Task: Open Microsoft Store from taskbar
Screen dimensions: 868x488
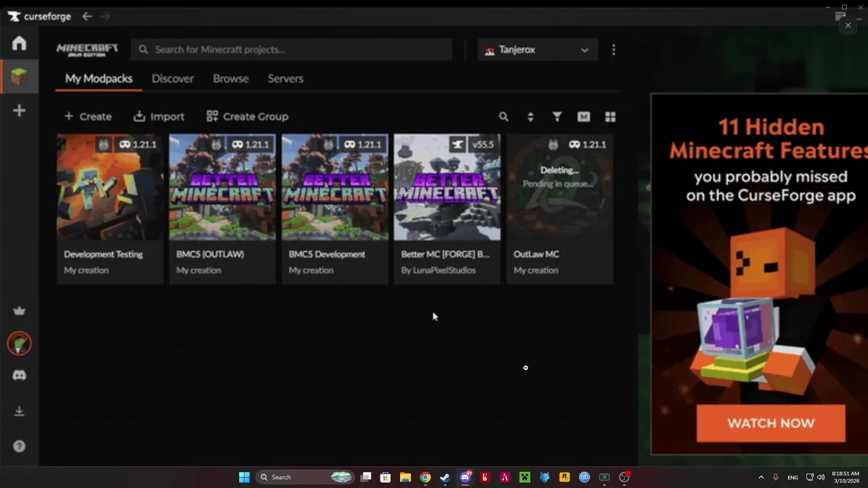Action: pos(385,477)
